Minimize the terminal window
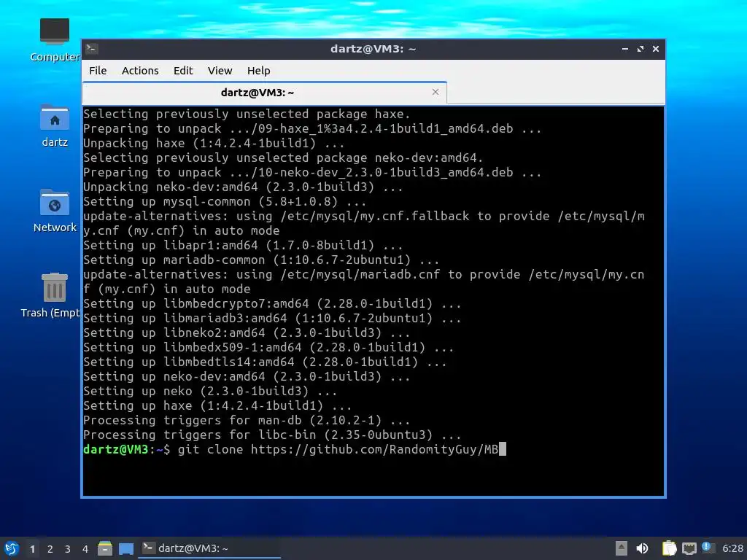The width and height of the screenshot is (747, 560). tap(625, 49)
